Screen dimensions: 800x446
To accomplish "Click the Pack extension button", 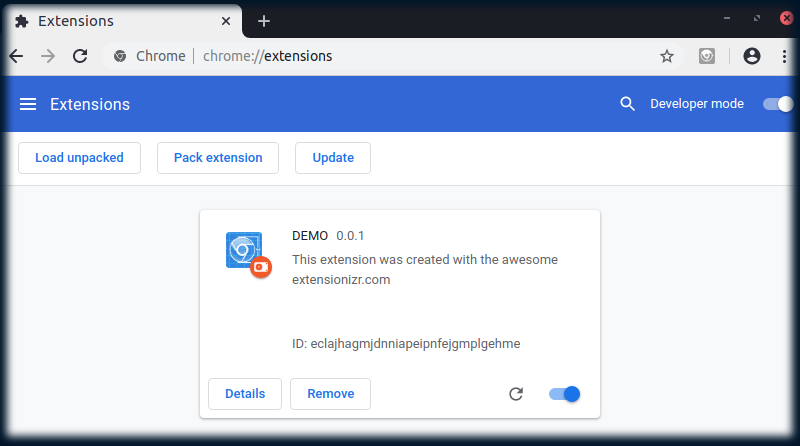I will (218, 158).
